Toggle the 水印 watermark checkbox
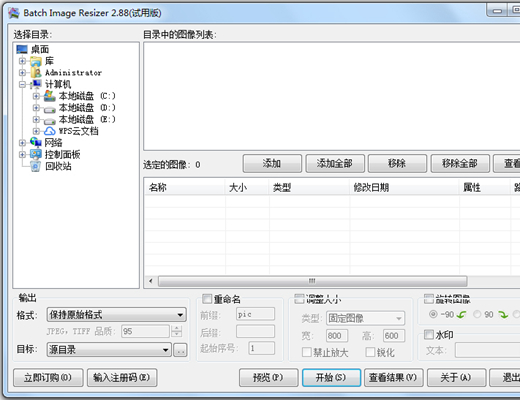The width and height of the screenshot is (520, 400). (x=429, y=334)
